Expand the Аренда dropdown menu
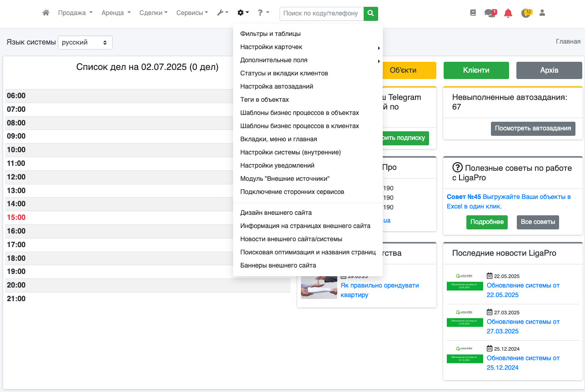The height and width of the screenshot is (392, 585). pos(116,13)
